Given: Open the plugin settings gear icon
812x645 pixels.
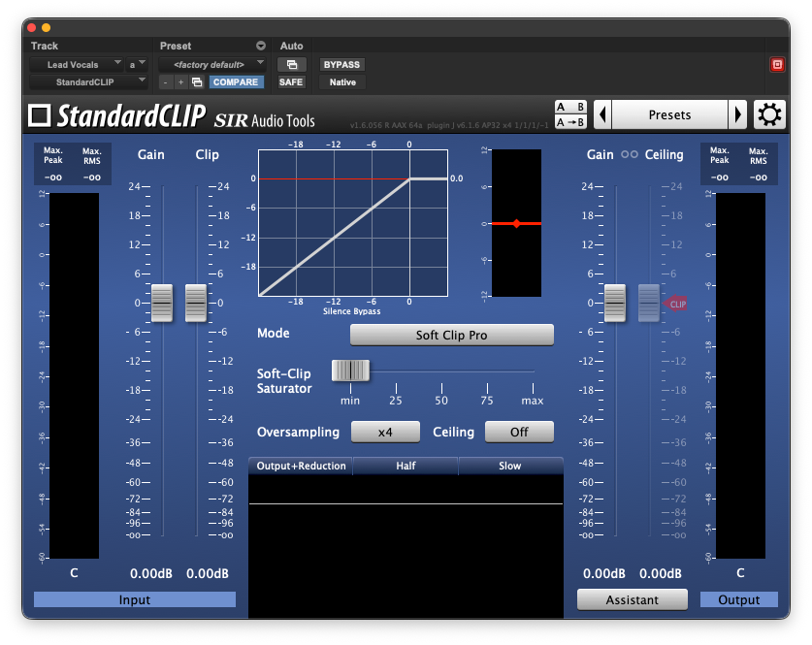Looking at the screenshot, I should (x=769, y=113).
